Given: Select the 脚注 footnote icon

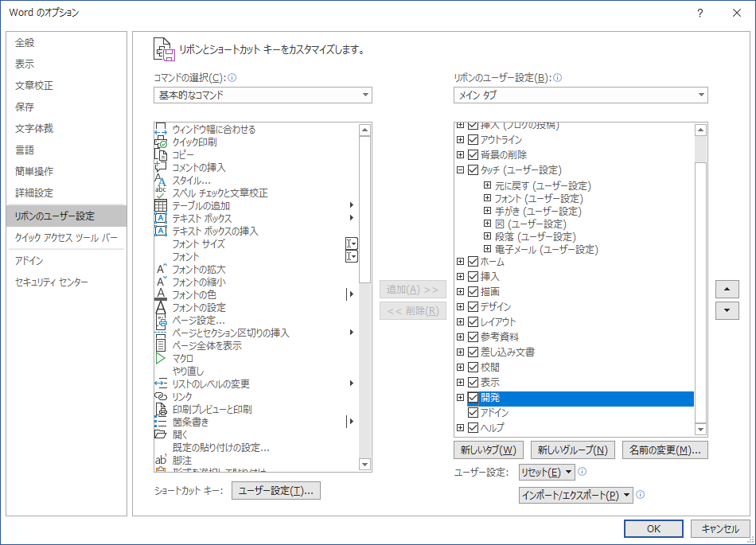Looking at the screenshot, I should tap(161, 460).
